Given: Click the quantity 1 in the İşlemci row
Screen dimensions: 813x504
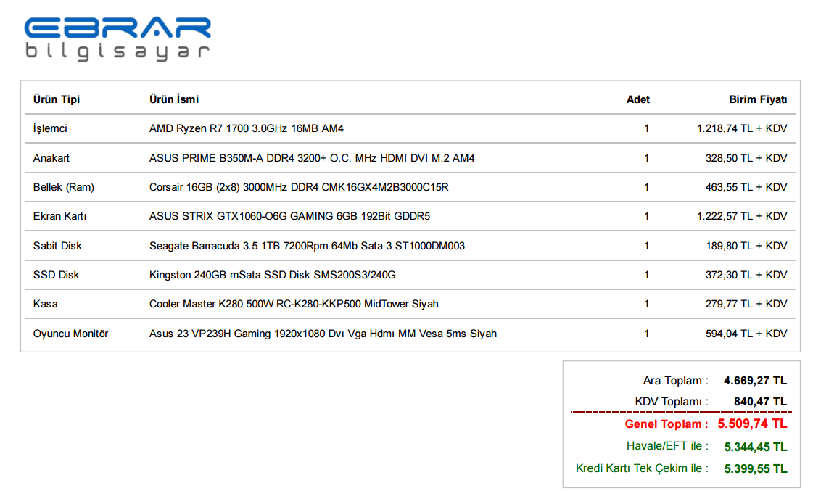Looking at the screenshot, I should pos(647,128).
